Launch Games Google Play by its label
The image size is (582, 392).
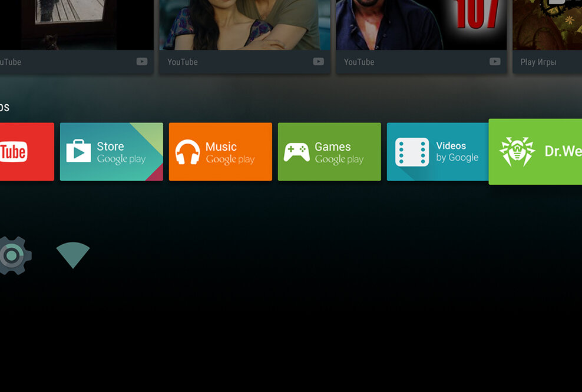tap(339, 152)
